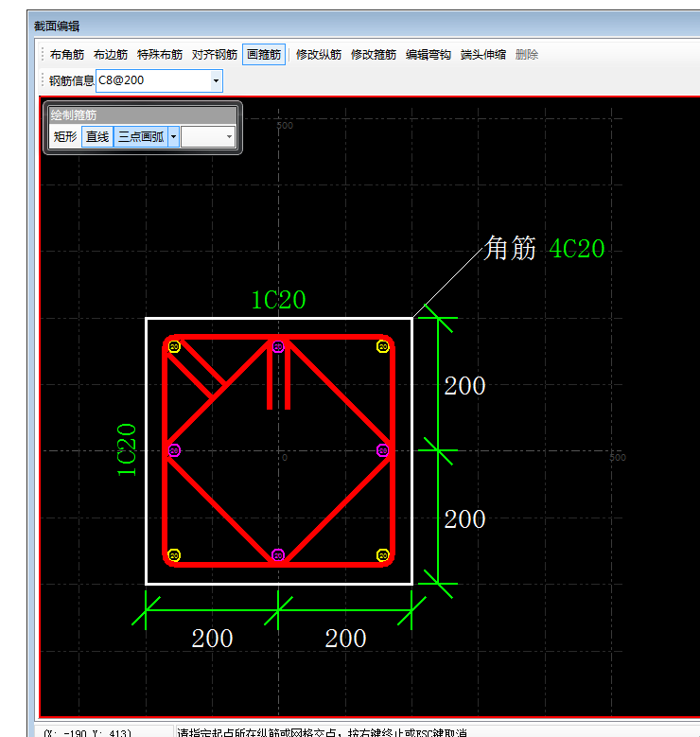Click the right-middle magenta side rebar
The height and width of the screenshot is (737, 700).
pos(383,450)
